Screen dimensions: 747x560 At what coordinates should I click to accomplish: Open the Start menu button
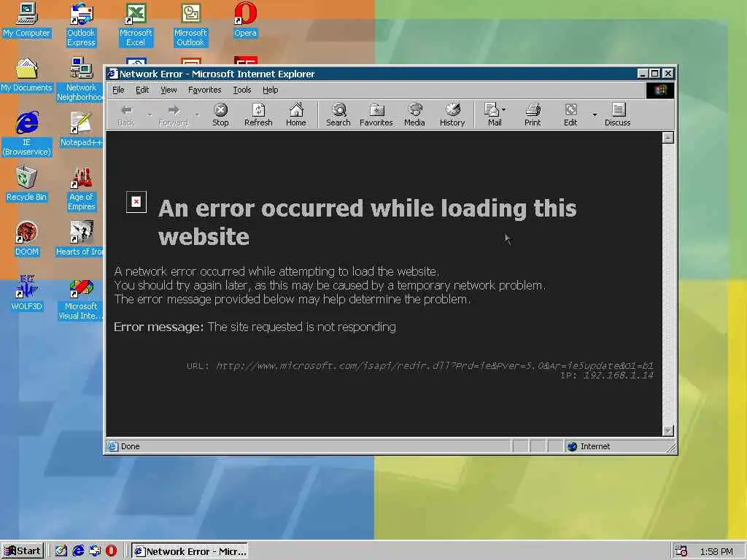(x=23, y=551)
